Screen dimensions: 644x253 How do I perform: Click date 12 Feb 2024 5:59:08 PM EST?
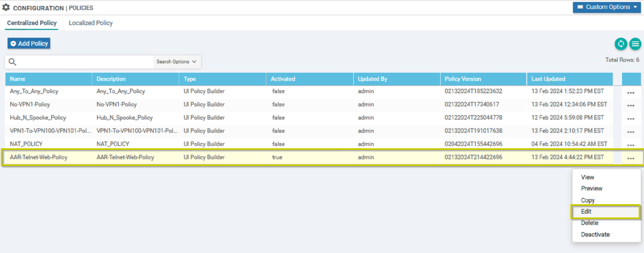pyautogui.click(x=568, y=118)
